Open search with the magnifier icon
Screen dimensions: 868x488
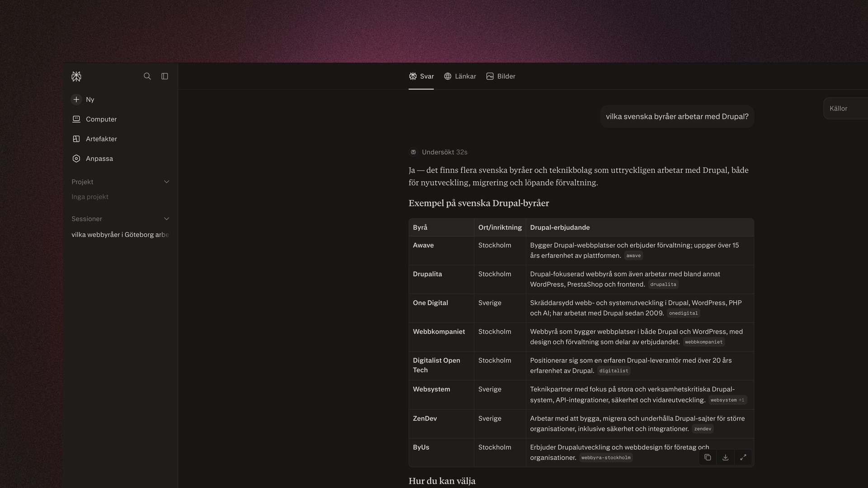click(147, 76)
